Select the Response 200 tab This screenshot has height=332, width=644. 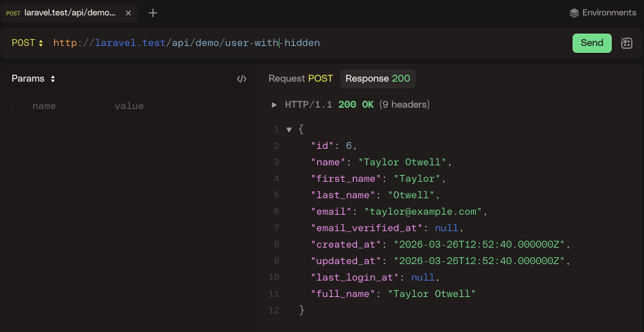pyautogui.click(x=378, y=79)
